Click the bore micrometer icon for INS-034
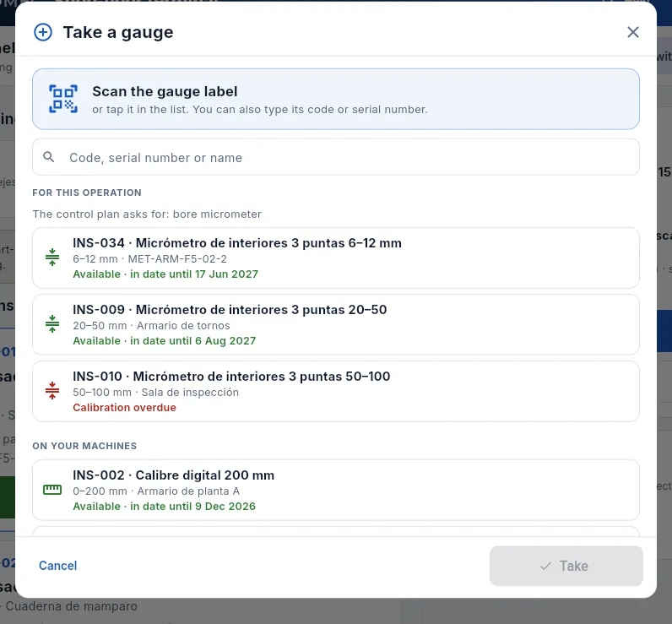 click(x=52, y=258)
